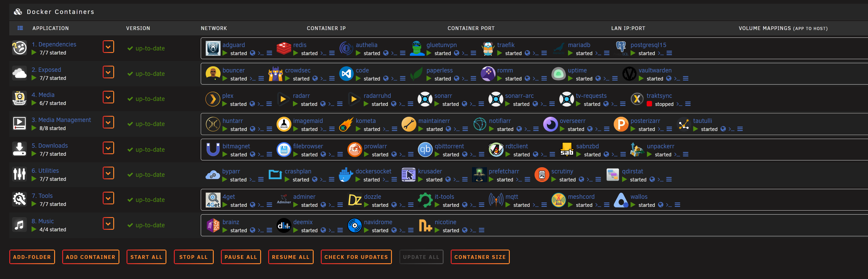868x279 pixels.
Task: Open console icon for redis
Action: pyautogui.click(x=324, y=53)
